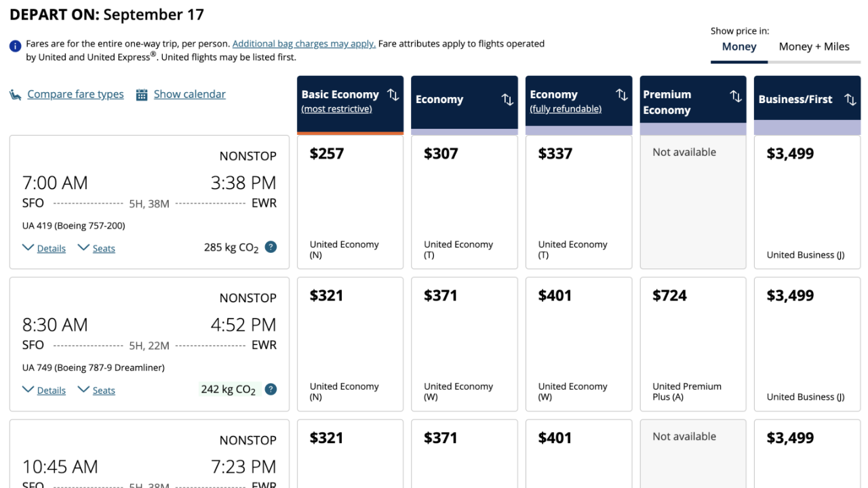Sort the Premium Economy column by price
The height and width of the screenshot is (488, 868).
pos(736,97)
